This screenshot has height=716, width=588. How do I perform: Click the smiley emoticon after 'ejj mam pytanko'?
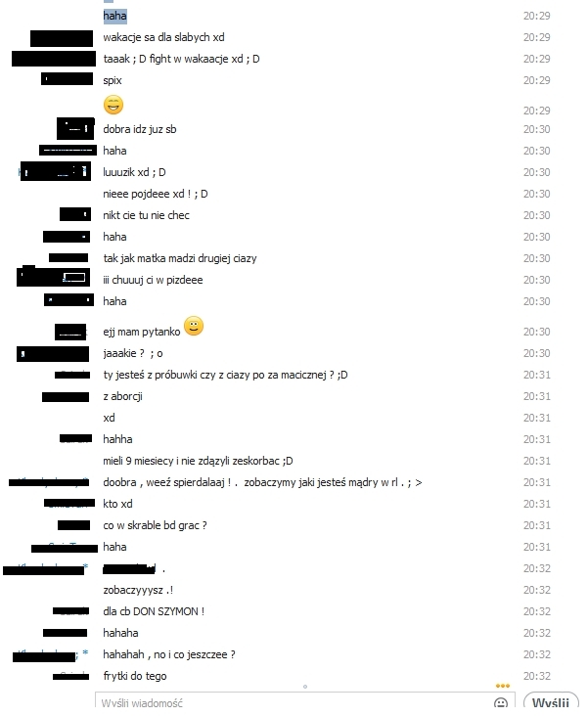tap(194, 326)
